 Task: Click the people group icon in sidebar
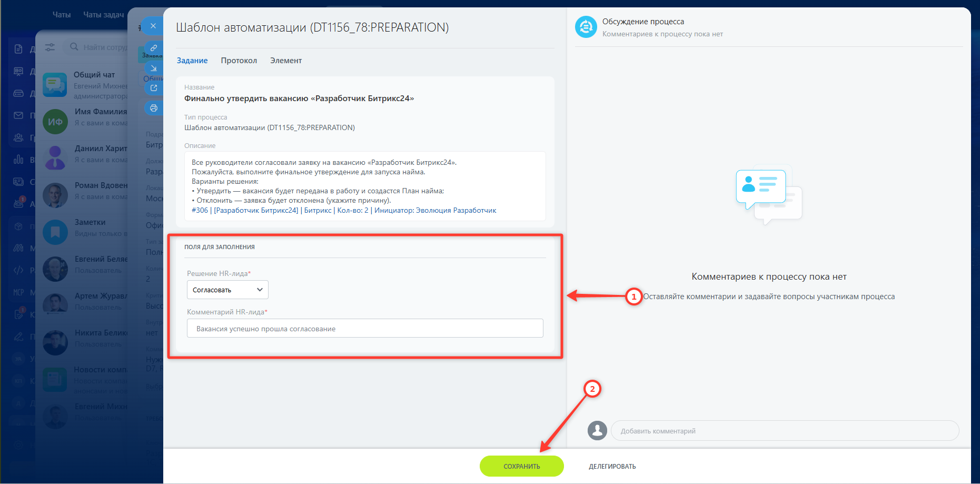pyautogui.click(x=18, y=137)
